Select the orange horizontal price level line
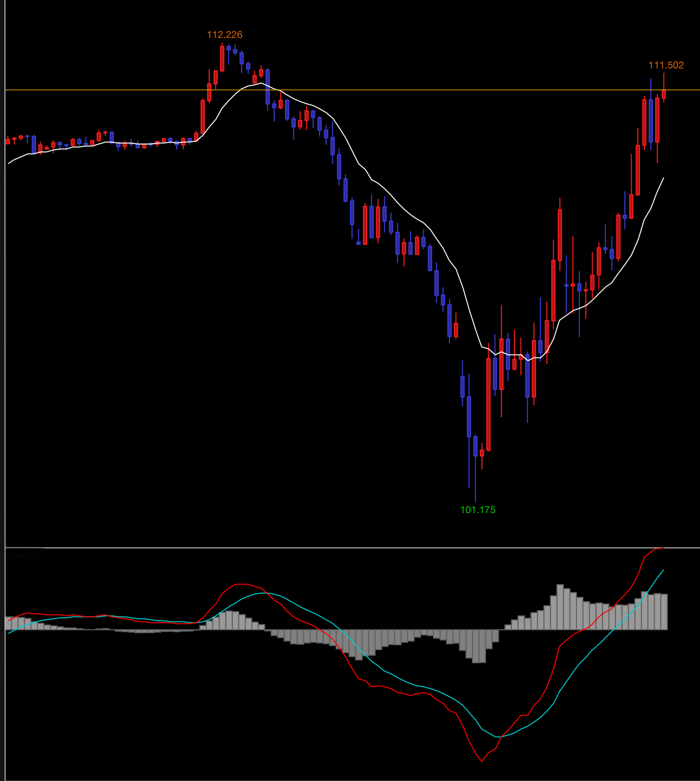The width and height of the screenshot is (700, 781). click(x=394, y=90)
